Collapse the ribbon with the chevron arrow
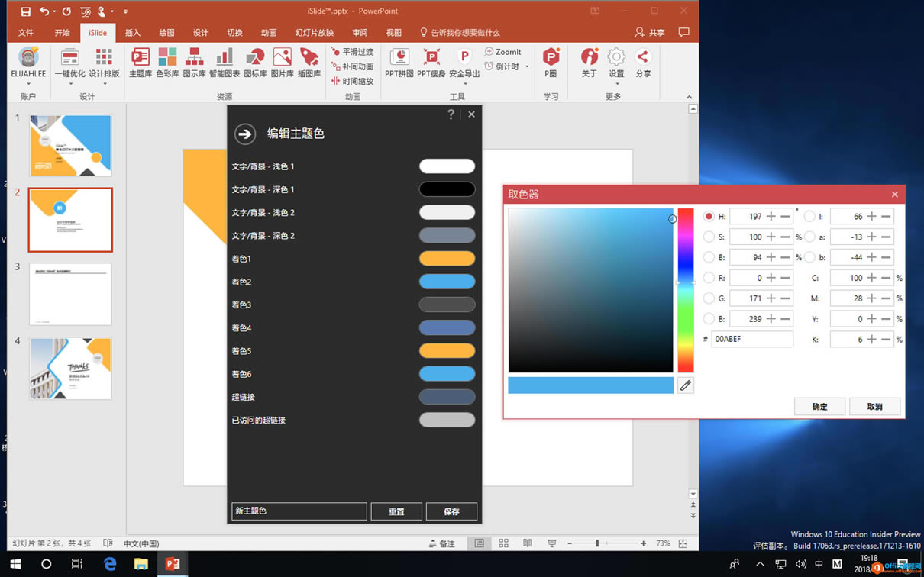Viewport: 924px width, 577px height. 689,97
